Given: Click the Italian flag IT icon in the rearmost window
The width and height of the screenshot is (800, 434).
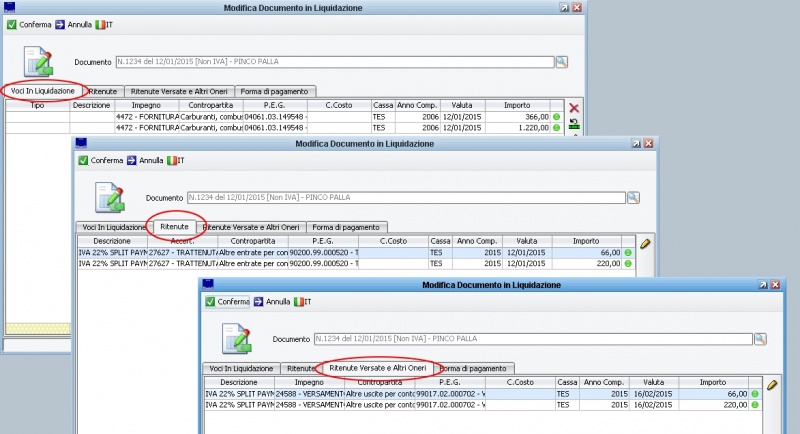Looking at the screenshot, I should click(97, 24).
